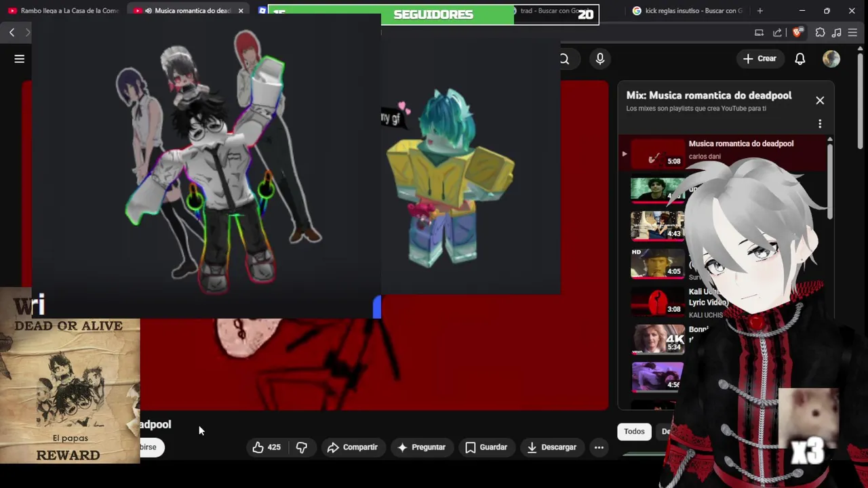
Task: Click the Descargar download button
Action: coord(551,447)
